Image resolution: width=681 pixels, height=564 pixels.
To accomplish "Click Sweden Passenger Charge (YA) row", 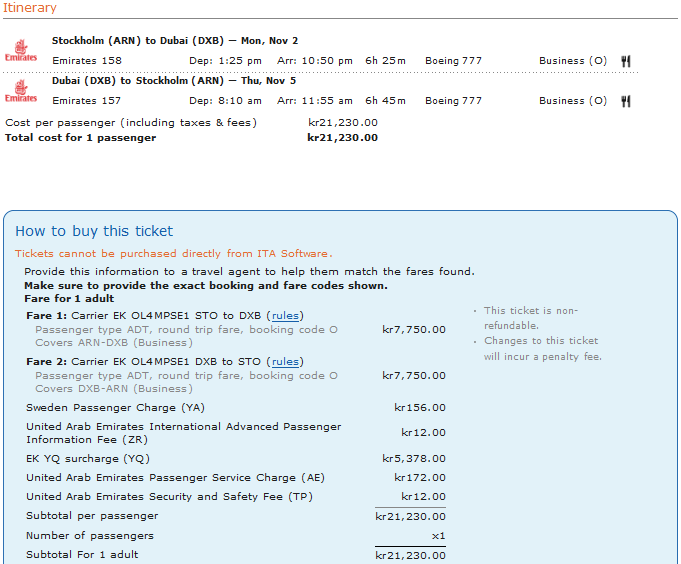I will [x=236, y=408].
